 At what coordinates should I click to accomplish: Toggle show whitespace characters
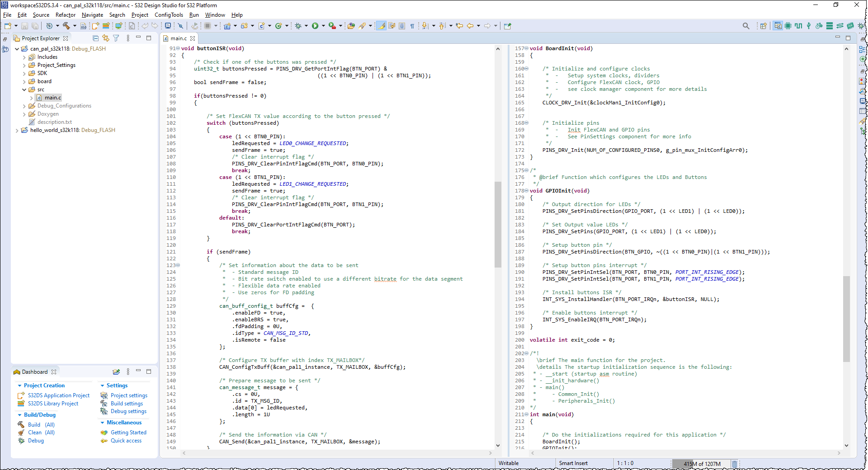[412, 26]
